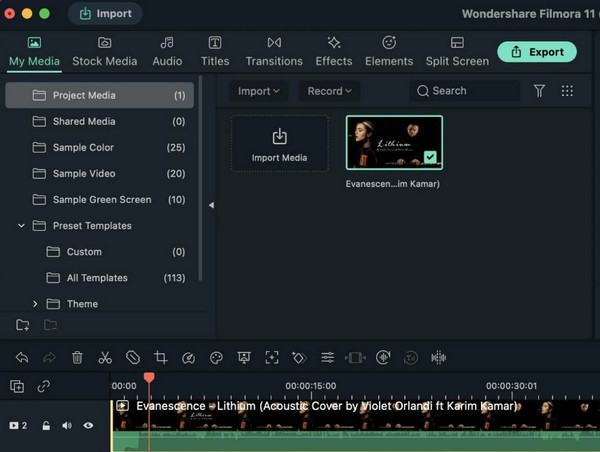600x452 pixels.
Task: Split clip with the scissors icon
Action: coord(105,358)
